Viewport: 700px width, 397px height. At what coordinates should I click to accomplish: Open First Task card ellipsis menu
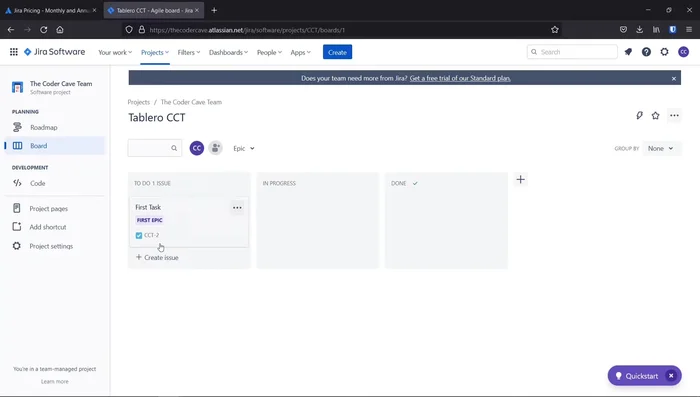tap(237, 208)
